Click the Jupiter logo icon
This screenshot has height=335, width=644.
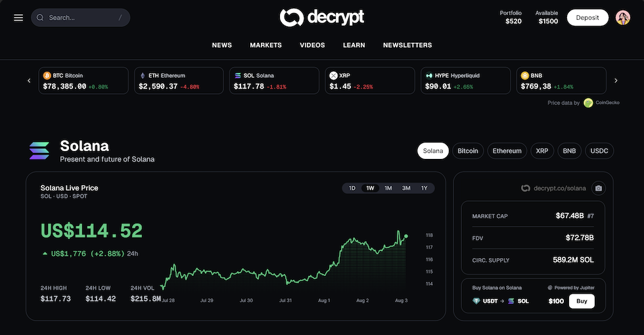550,288
